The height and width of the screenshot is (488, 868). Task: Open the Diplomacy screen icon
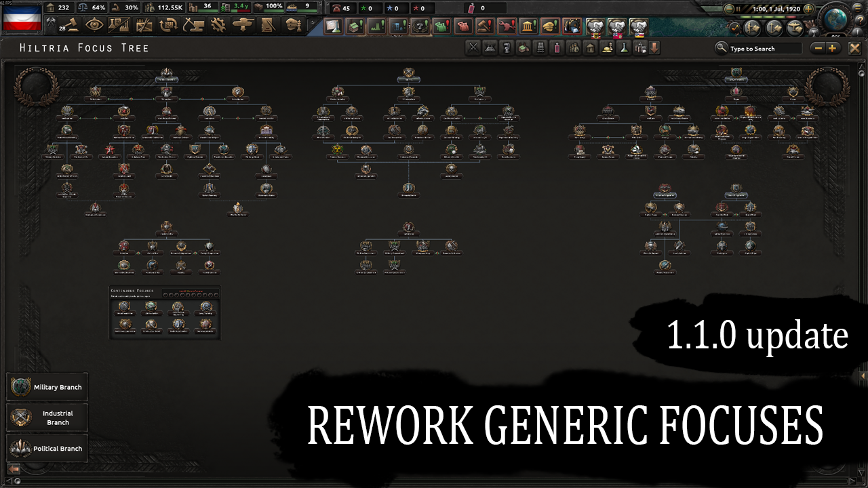click(x=144, y=25)
